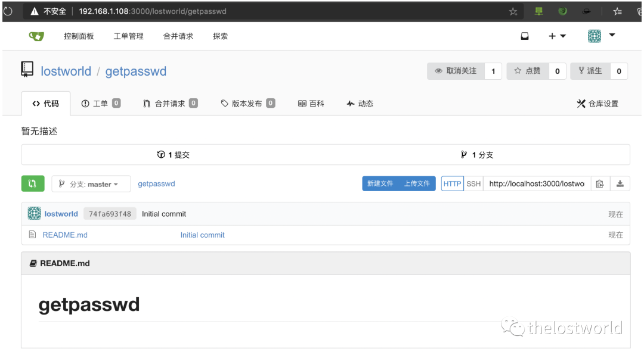Open commit hash 74fa693f48 link

110,214
